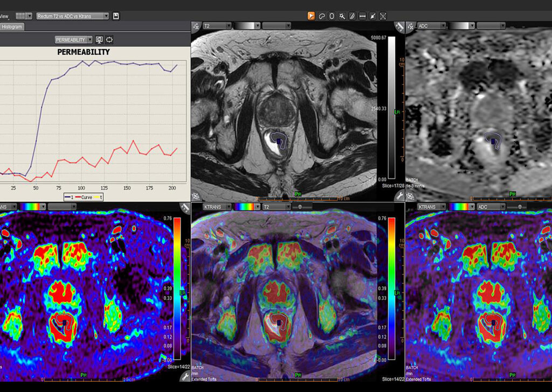
Task: Select the pencil annotation tool
Action: 352,16
